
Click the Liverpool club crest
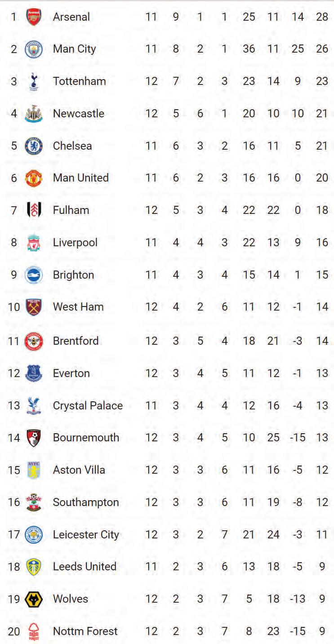click(34, 243)
